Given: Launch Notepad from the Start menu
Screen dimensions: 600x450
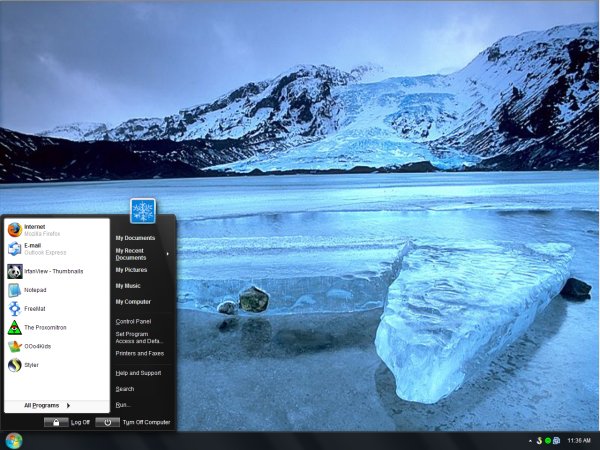Looking at the screenshot, I should [x=57, y=290].
